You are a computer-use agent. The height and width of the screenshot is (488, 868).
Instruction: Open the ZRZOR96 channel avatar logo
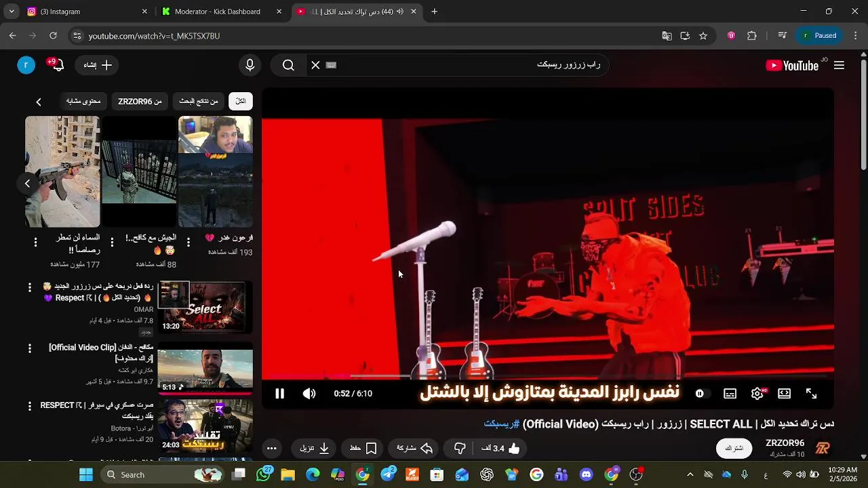pos(823,448)
